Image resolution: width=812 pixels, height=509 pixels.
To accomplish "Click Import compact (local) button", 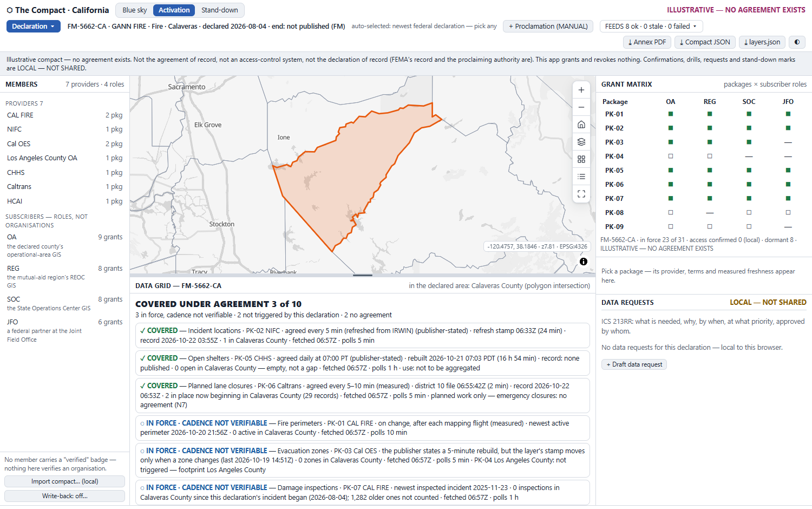I will pyautogui.click(x=65, y=481).
